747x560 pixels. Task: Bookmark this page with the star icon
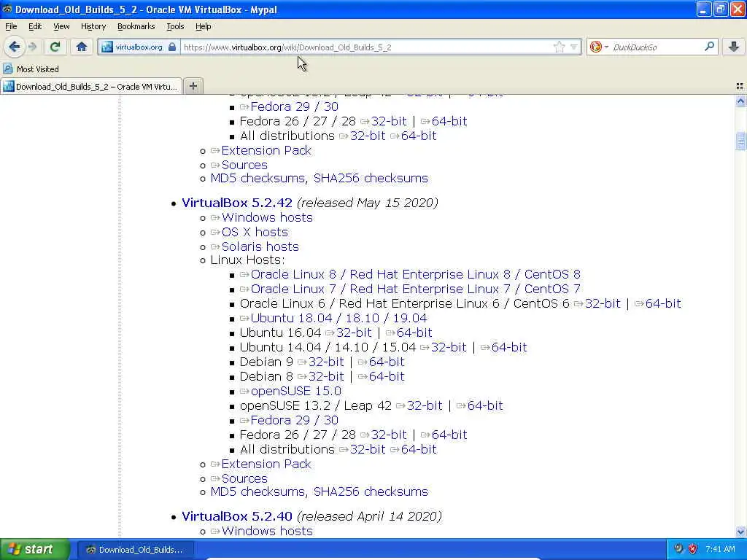pos(559,47)
